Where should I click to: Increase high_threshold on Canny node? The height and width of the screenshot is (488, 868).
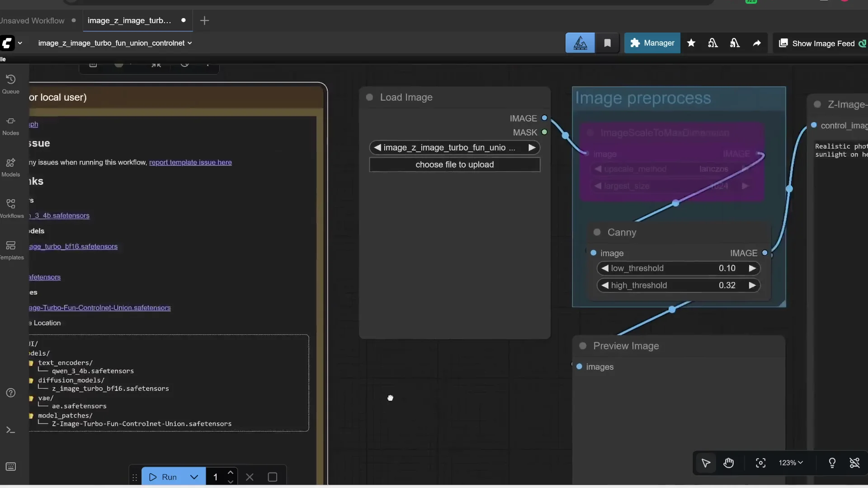pyautogui.click(x=752, y=285)
